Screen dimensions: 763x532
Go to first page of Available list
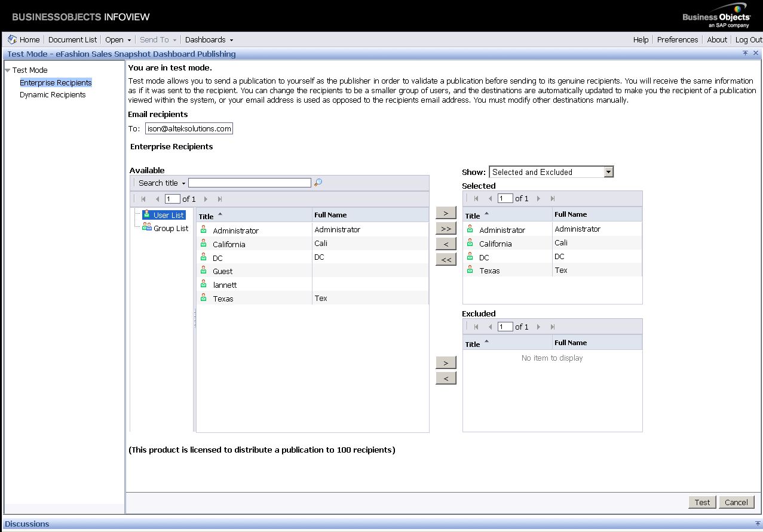click(143, 199)
